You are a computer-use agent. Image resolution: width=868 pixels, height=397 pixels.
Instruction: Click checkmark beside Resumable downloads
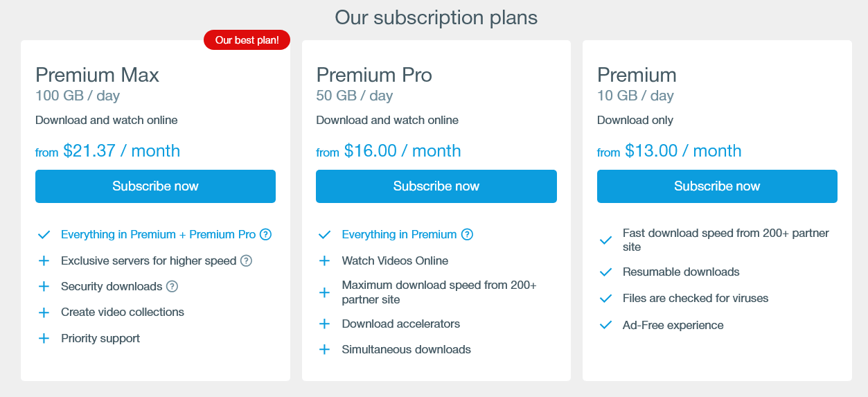(x=606, y=272)
